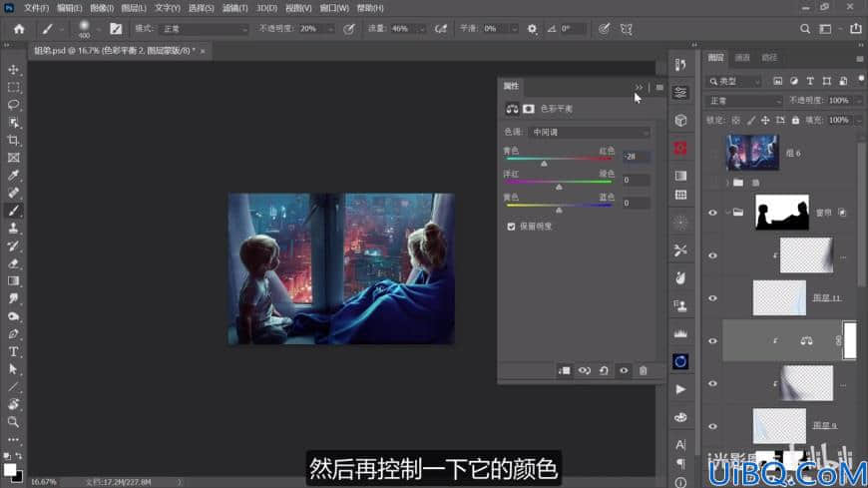Open the Actions play icon in dock
Screen dimensions: 868x488
point(680,389)
